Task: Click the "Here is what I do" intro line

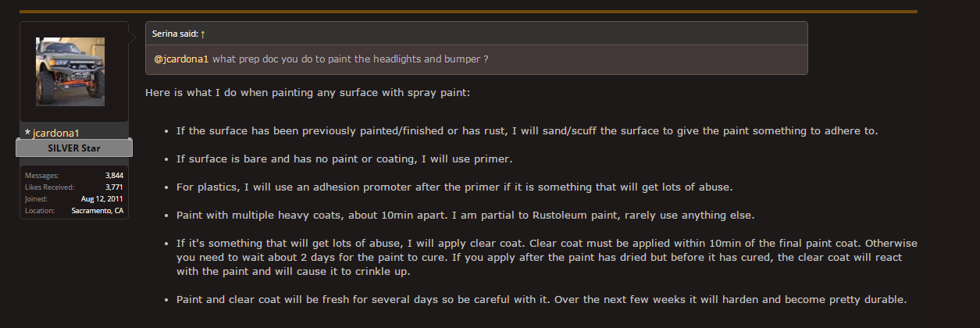Action: pyautogui.click(x=308, y=93)
